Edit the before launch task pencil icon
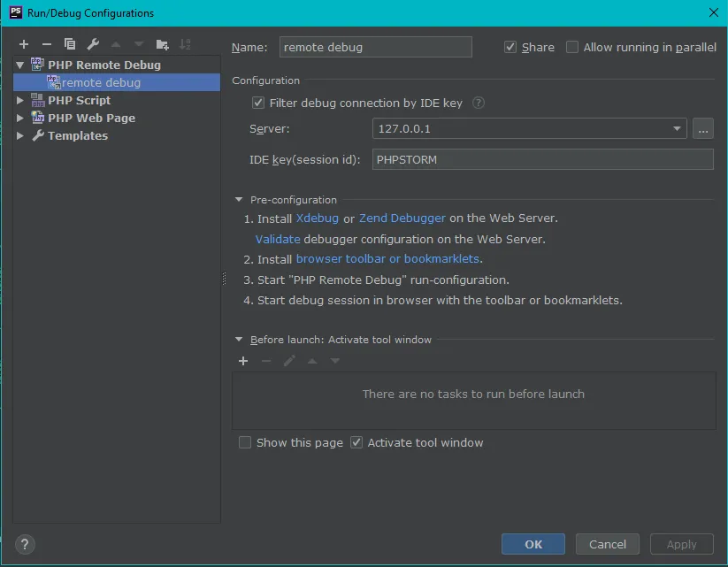 coord(289,361)
